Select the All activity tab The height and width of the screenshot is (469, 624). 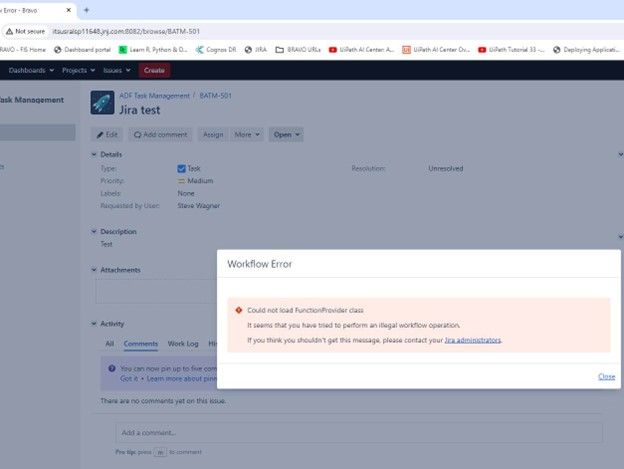point(109,344)
